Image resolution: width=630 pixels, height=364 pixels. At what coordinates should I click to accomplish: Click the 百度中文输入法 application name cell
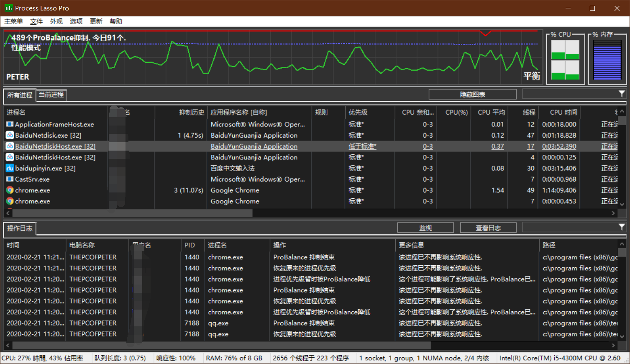[x=233, y=168]
